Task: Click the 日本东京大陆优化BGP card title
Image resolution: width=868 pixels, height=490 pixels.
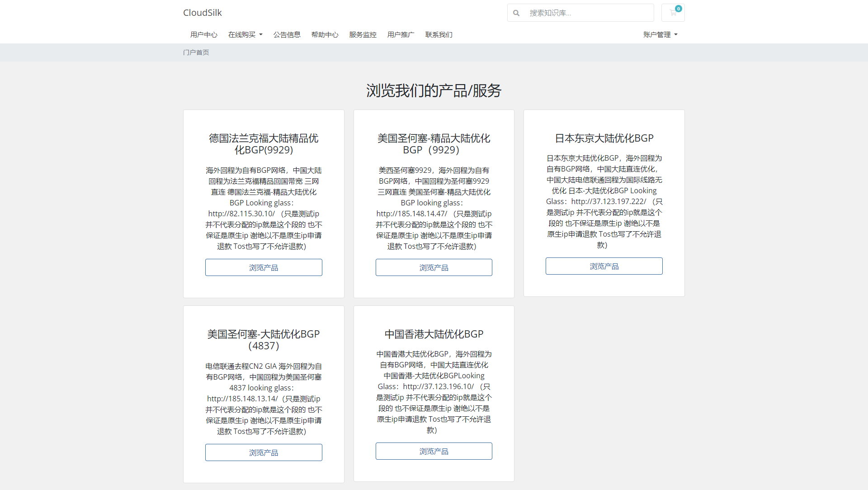Action: click(604, 138)
